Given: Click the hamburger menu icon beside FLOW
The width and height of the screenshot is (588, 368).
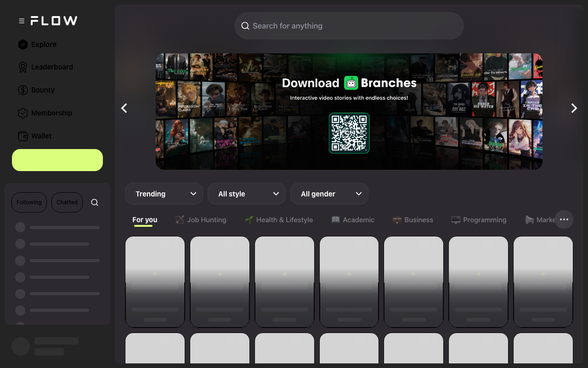Looking at the screenshot, I should 22,21.
